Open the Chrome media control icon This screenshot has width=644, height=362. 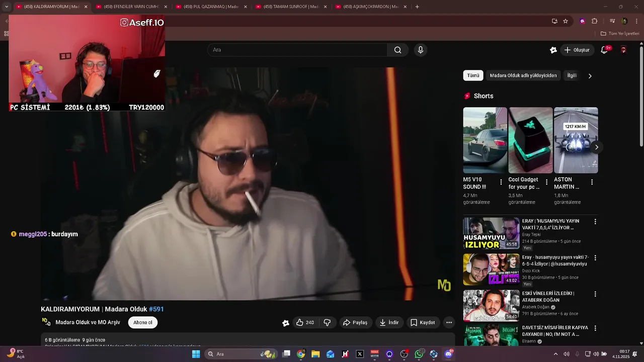[612, 21]
